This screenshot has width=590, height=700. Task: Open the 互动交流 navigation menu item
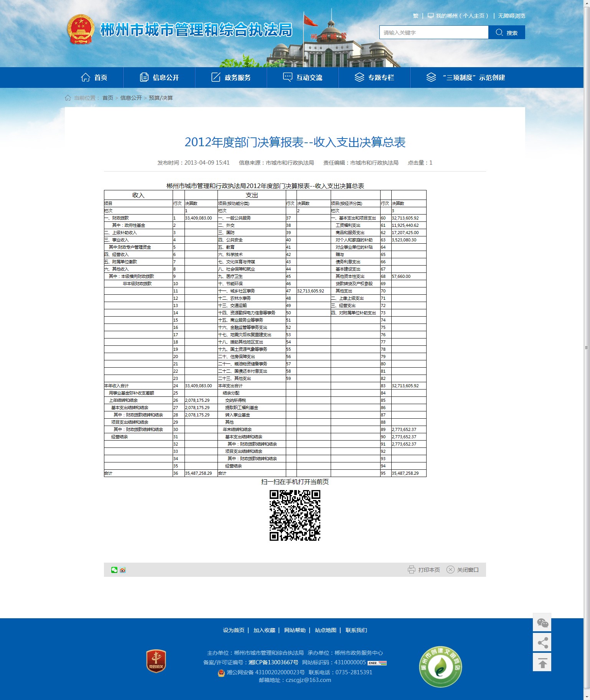pos(303,78)
